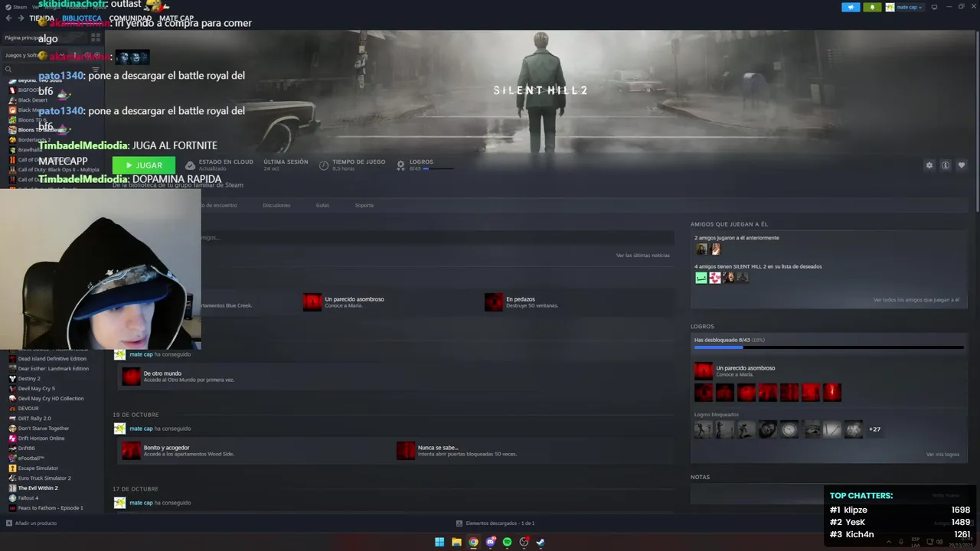
Task: Select Devil May Cry HD Collection
Action: [x=52, y=399]
